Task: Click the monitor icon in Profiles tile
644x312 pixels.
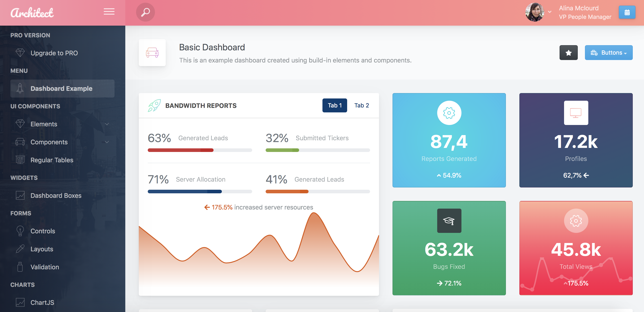Action: pyautogui.click(x=576, y=113)
